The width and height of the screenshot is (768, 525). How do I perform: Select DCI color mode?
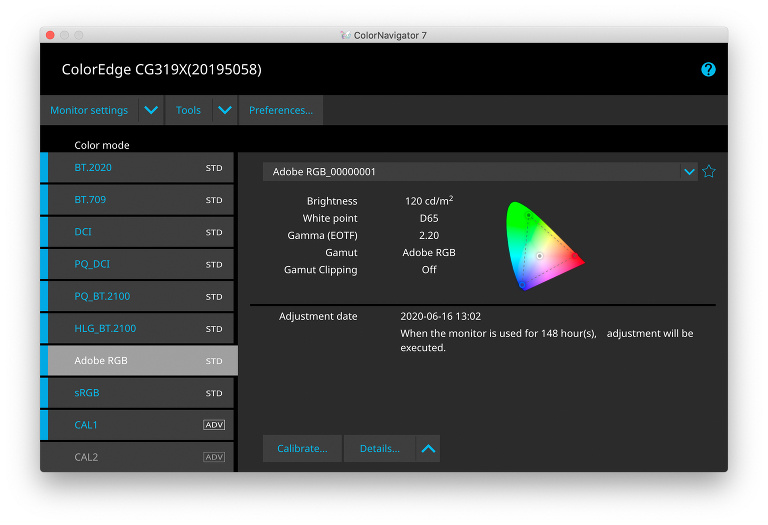pos(137,232)
